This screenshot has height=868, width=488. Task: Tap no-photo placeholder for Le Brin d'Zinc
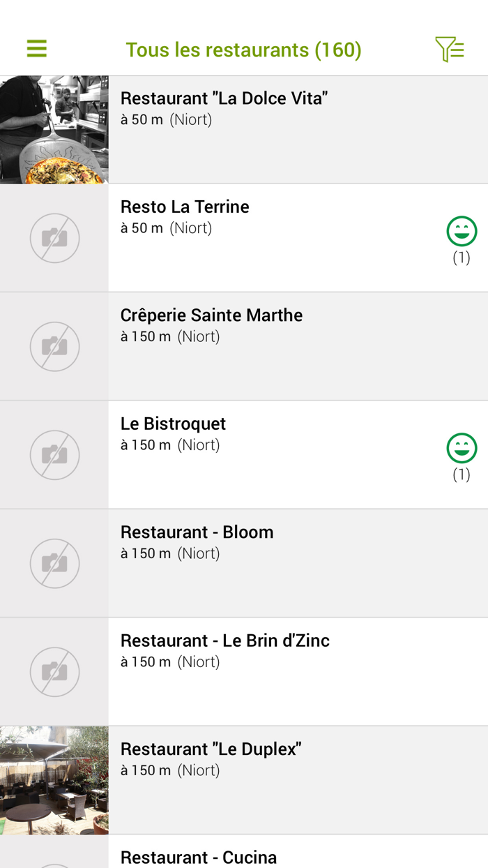point(54,671)
